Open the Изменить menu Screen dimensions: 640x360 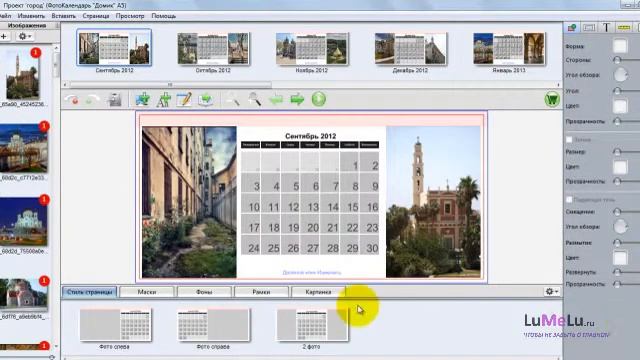point(31,16)
